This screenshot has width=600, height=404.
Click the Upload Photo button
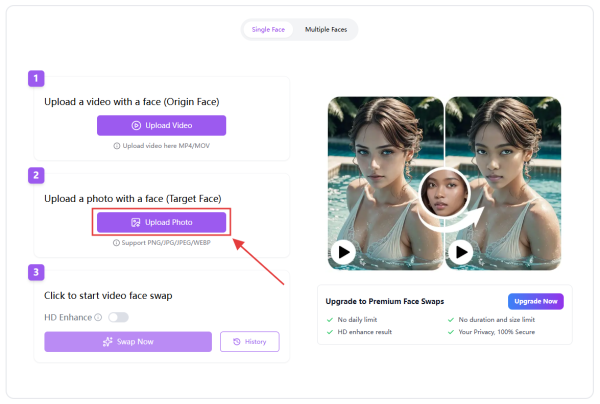coord(161,222)
